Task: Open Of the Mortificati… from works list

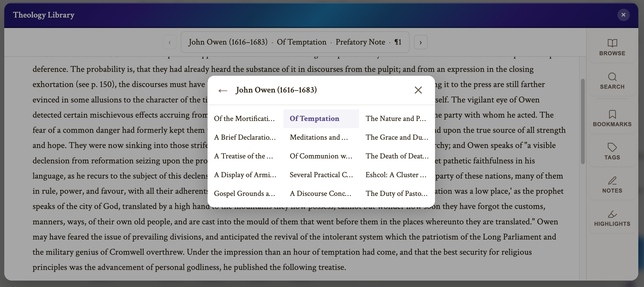Action: 245,119
